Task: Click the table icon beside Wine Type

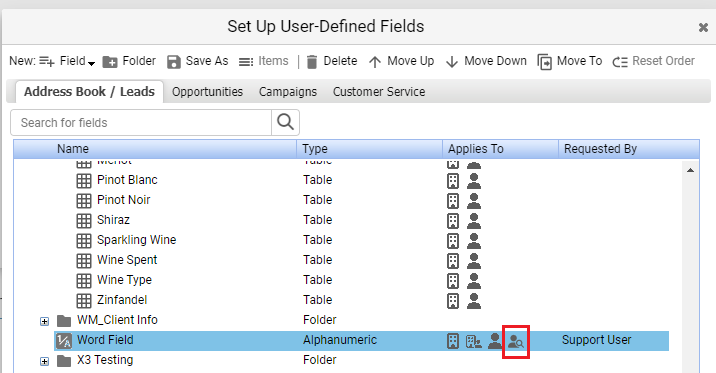Action: pyautogui.click(x=84, y=281)
